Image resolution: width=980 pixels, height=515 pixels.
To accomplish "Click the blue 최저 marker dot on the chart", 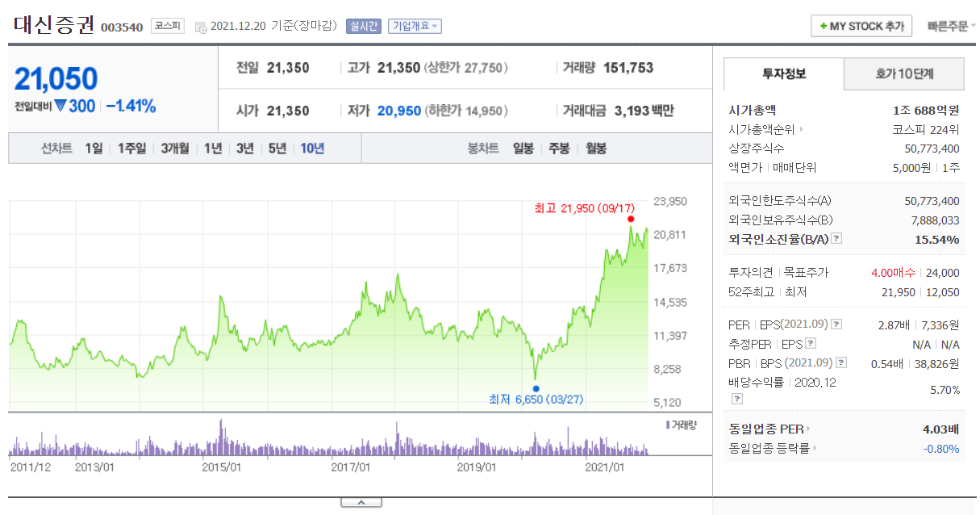I will (536, 388).
